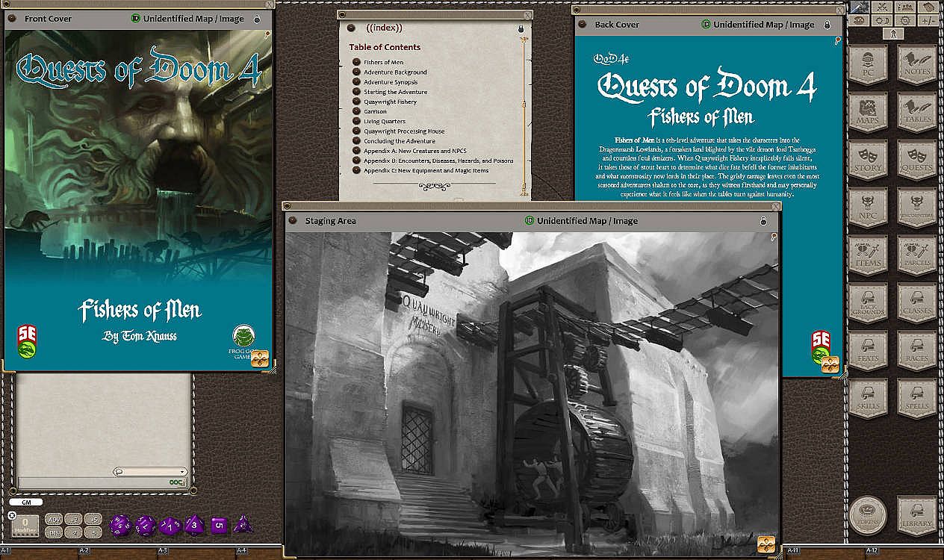Open the PC character sheets sidebar button
The image size is (944, 560).
(868, 64)
